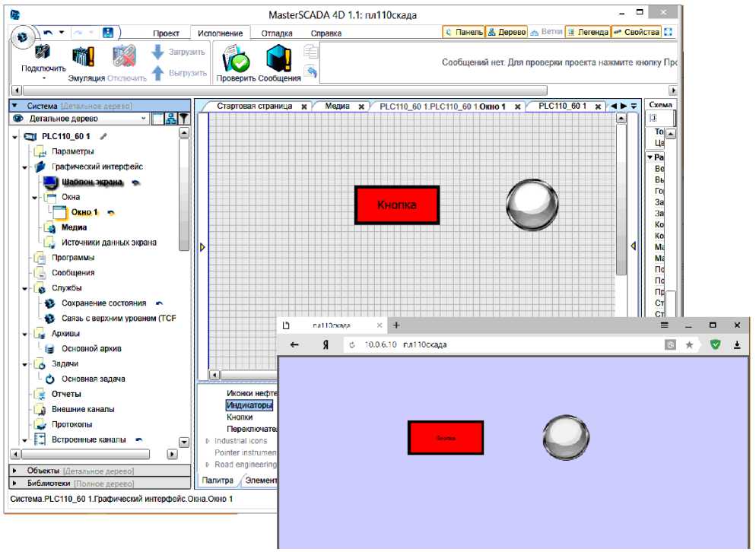Switch to the Палитра tab

(x=218, y=481)
